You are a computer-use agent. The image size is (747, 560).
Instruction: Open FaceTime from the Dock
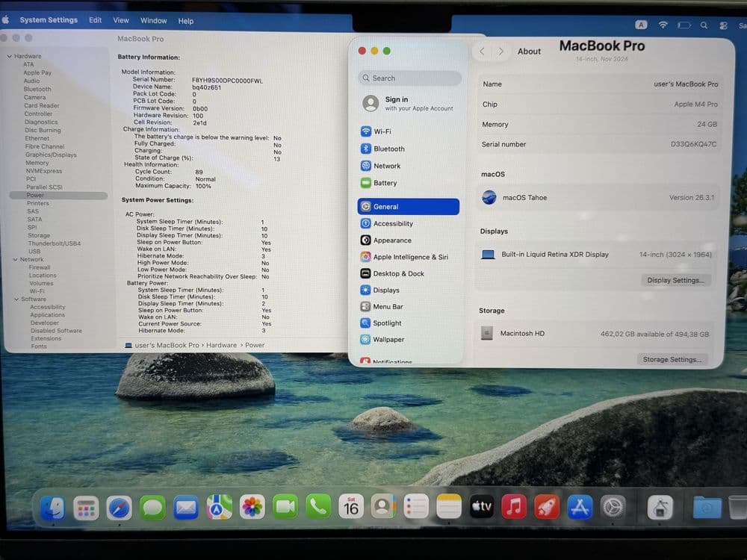point(285,508)
